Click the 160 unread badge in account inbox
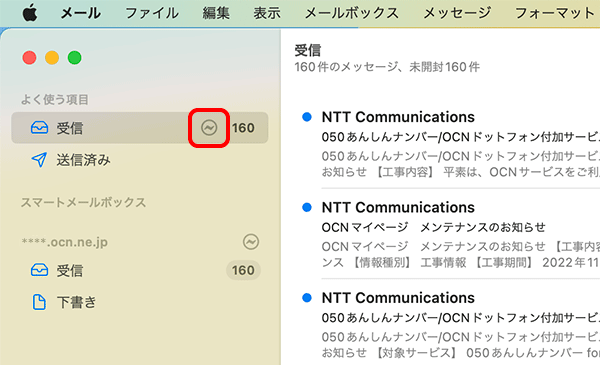The image size is (600, 365). point(243,270)
